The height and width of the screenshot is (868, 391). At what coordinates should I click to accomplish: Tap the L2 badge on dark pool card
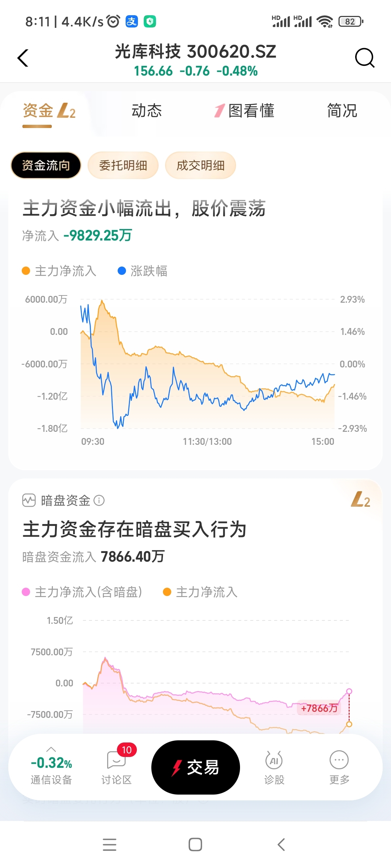(x=361, y=499)
